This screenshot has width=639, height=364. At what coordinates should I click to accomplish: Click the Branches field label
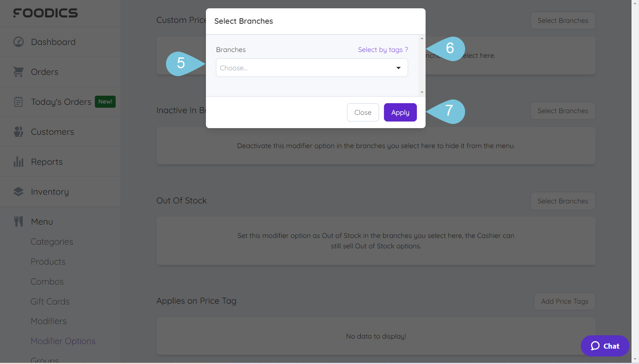point(231,50)
